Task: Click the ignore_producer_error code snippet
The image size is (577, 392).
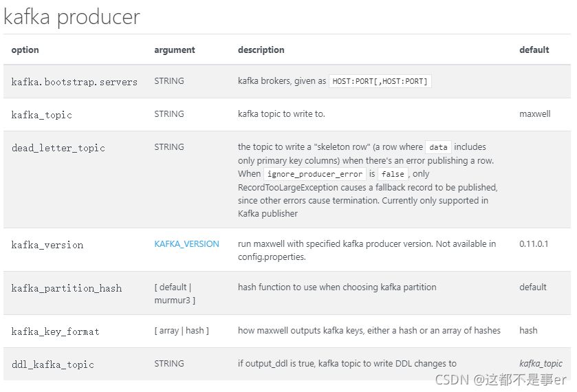Action: (x=314, y=174)
